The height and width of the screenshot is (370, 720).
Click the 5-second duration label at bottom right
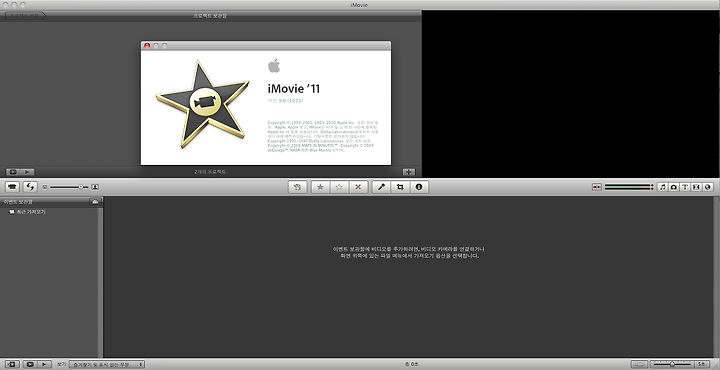(702, 364)
